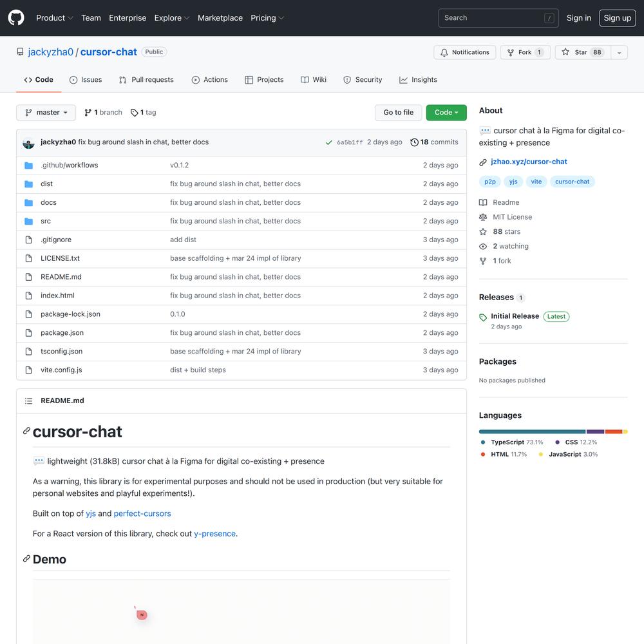
Task: Fork the repository
Action: (x=526, y=52)
